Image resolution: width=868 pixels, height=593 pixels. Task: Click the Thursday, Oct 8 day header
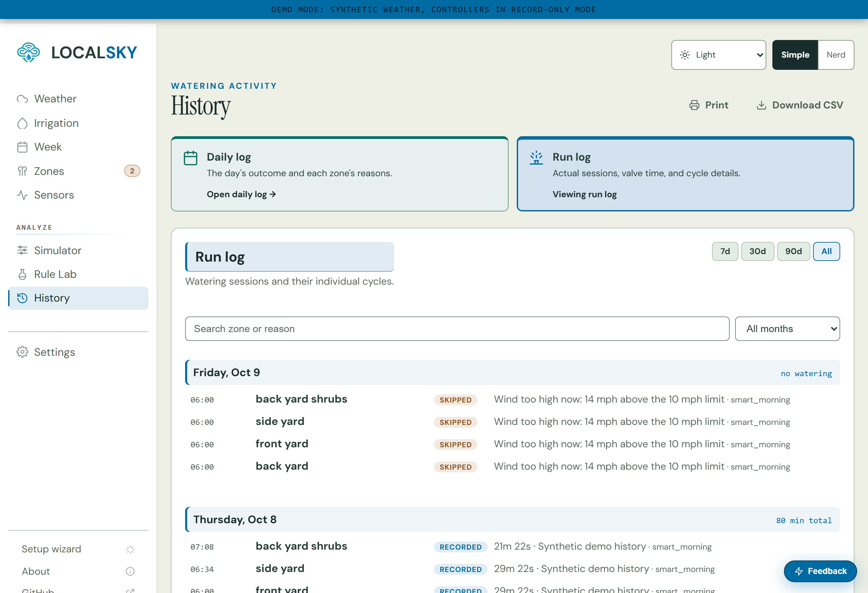(512, 519)
